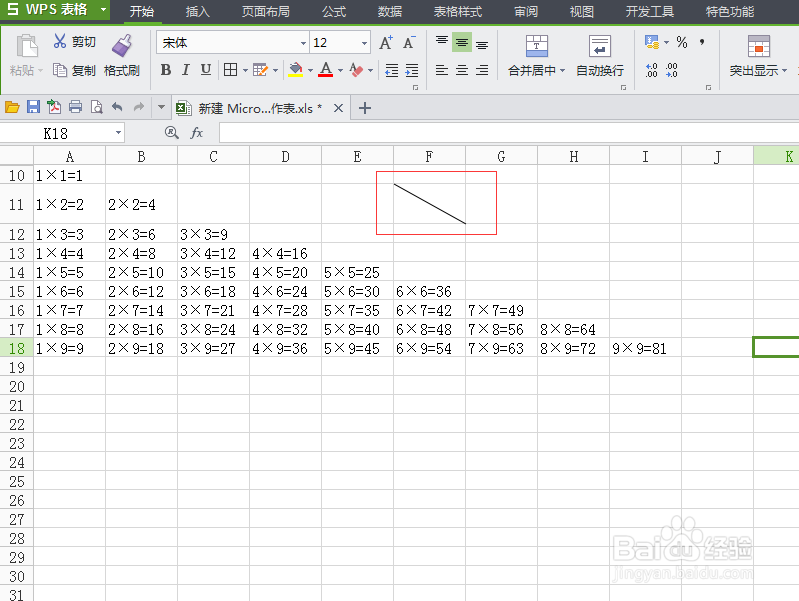Image resolution: width=799 pixels, height=601 pixels.
Task: Open the 公式 tab
Action: pyautogui.click(x=334, y=11)
